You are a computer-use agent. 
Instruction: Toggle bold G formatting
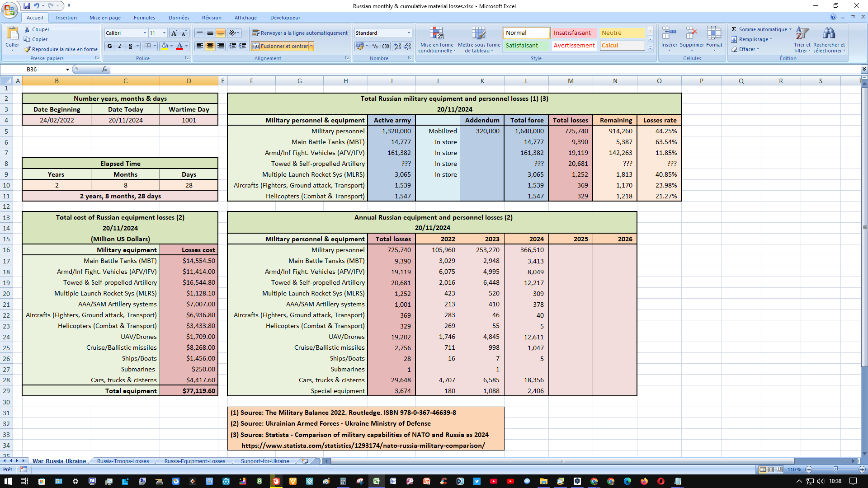(110, 46)
